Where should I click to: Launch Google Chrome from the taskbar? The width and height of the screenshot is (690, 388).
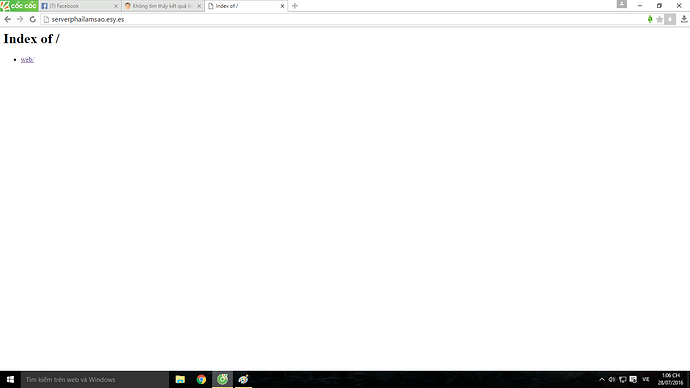coord(201,379)
